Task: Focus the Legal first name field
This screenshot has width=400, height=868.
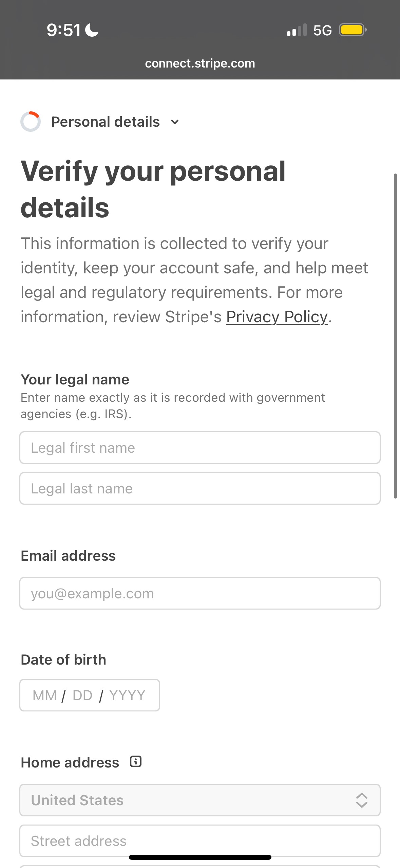Action: [200, 448]
